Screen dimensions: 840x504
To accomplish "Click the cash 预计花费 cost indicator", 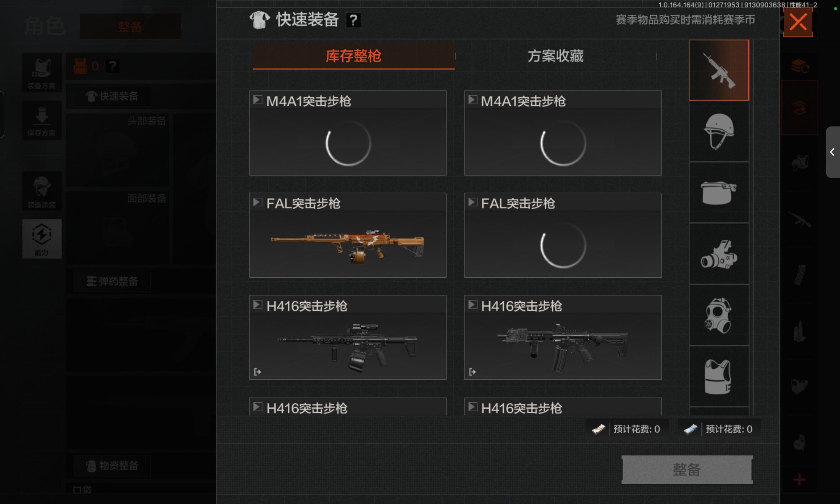I will 627,429.
